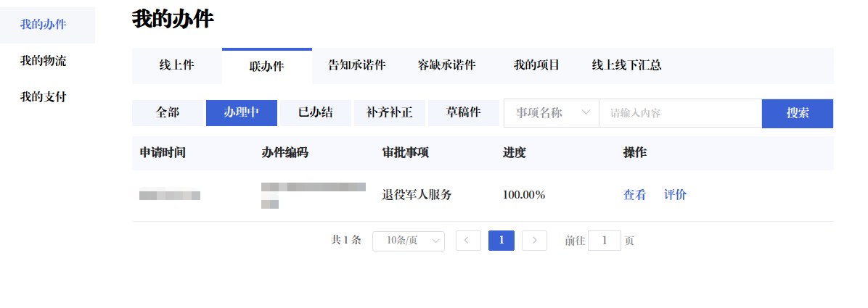Click the next page arrow icon
The height and width of the screenshot is (308, 868).
point(534,241)
